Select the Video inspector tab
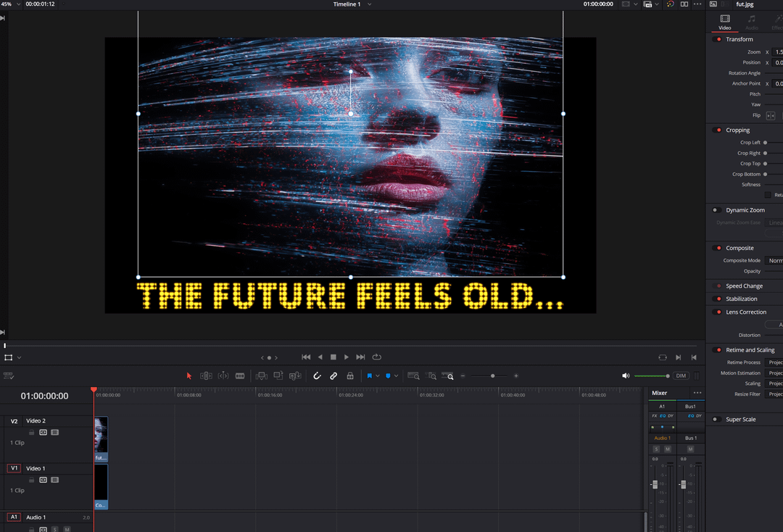This screenshot has width=783, height=532. (724, 22)
